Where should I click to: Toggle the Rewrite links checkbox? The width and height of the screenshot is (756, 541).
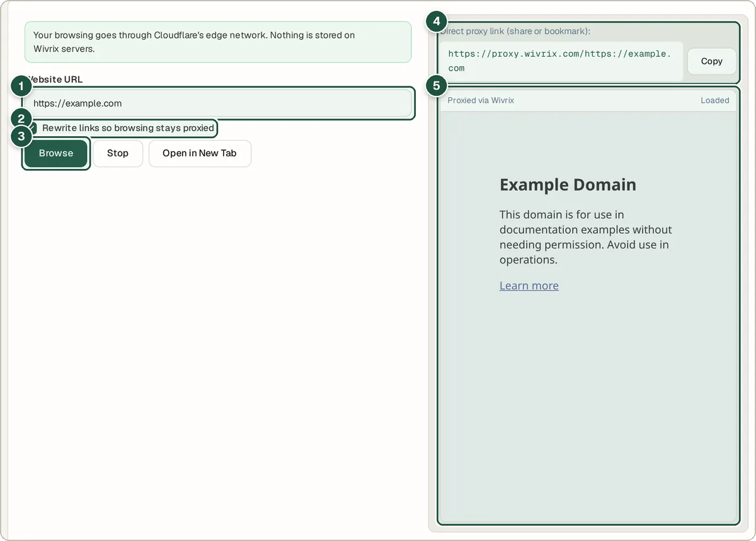33,128
